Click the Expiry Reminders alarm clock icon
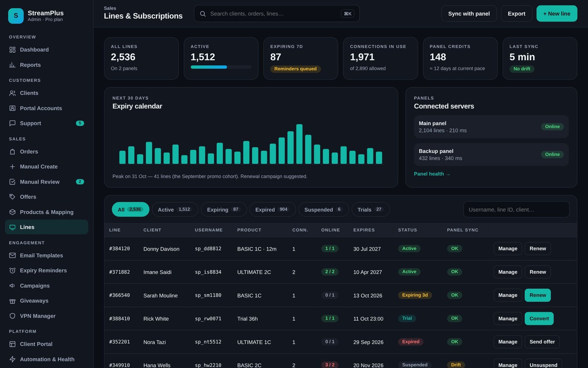The image size is (588, 368). coord(12,270)
